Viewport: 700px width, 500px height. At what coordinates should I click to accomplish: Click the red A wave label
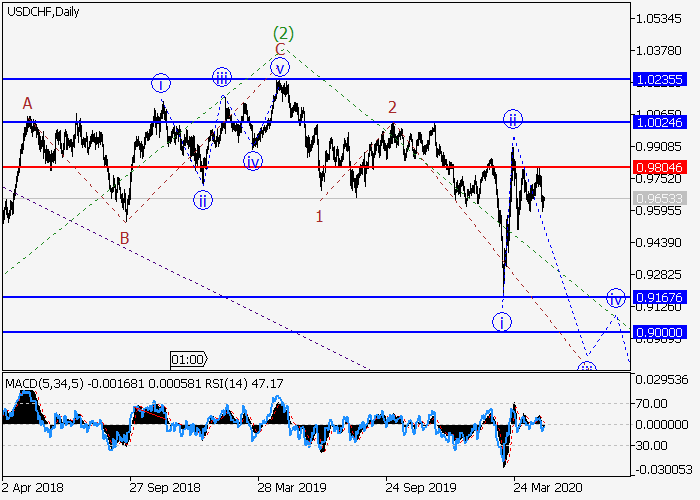(x=28, y=103)
